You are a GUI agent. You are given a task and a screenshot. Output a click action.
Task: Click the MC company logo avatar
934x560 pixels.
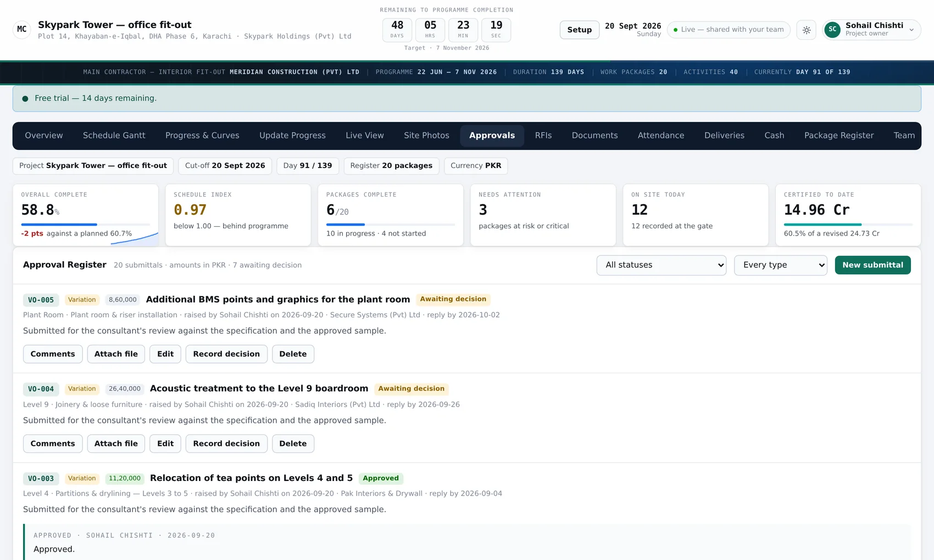[x=22, y=29]
